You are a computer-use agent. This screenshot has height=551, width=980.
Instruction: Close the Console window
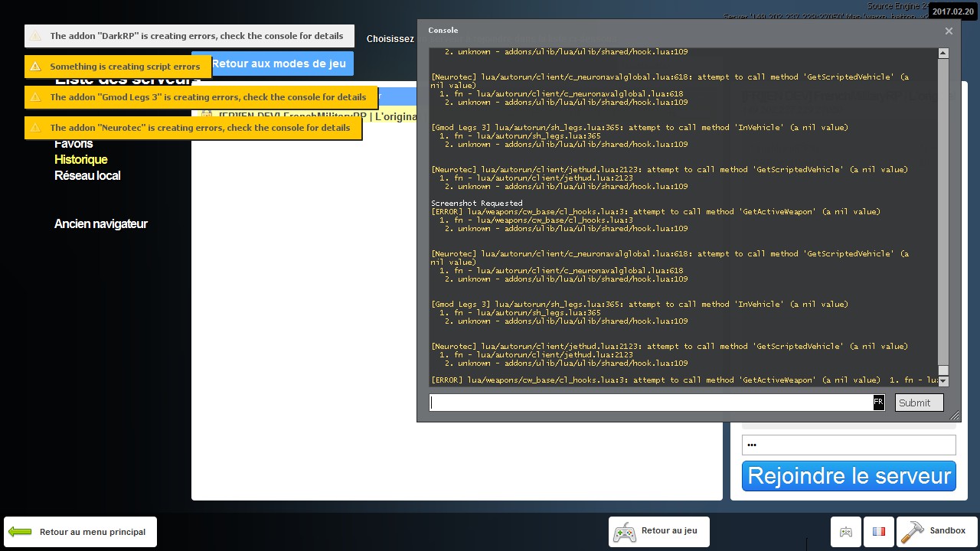949,31
